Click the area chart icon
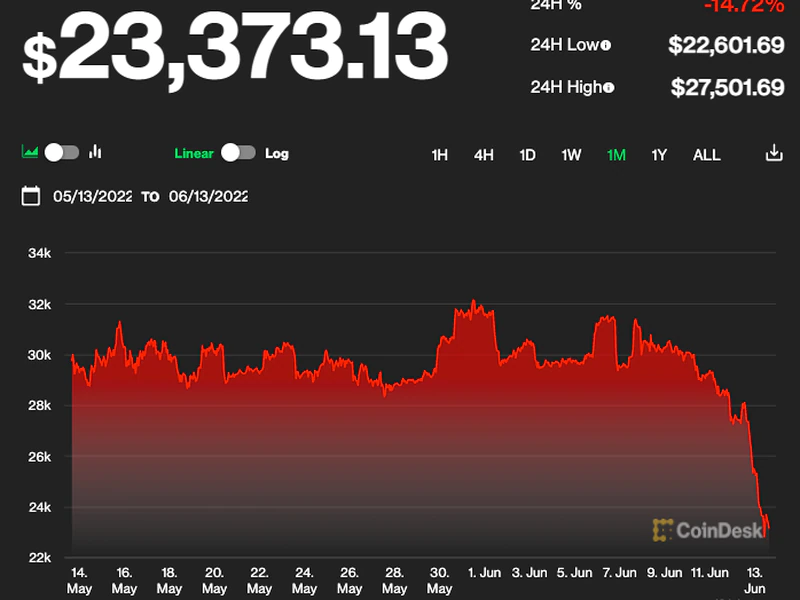Screen dimensions: 800x600 click(30, 152)
